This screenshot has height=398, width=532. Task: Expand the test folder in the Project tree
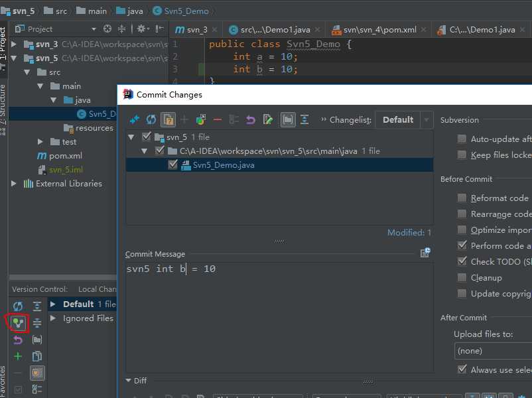40,141
